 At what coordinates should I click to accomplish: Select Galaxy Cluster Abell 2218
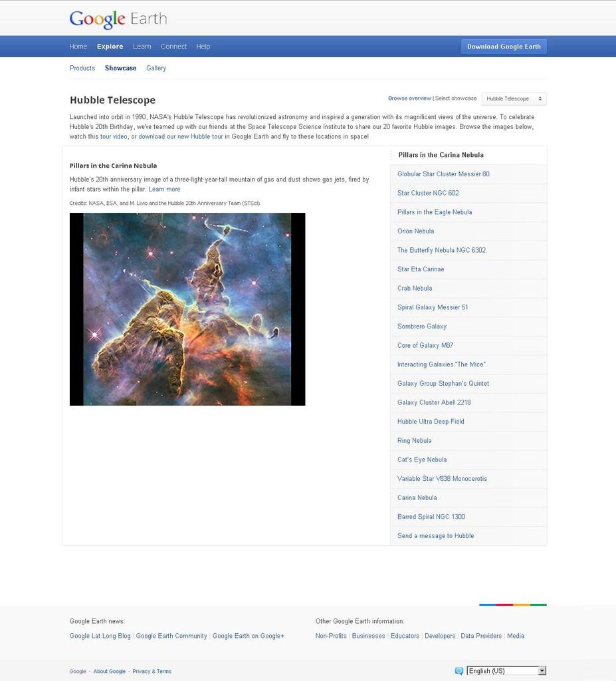[468, 403]
